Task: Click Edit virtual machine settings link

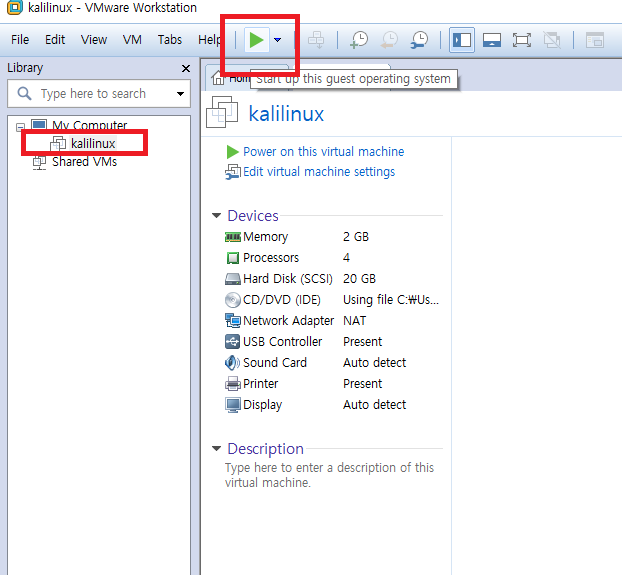Action: [319, 172]
